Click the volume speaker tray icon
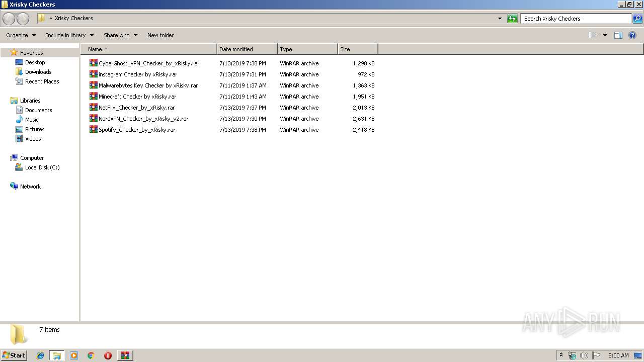 click(584, 355)
